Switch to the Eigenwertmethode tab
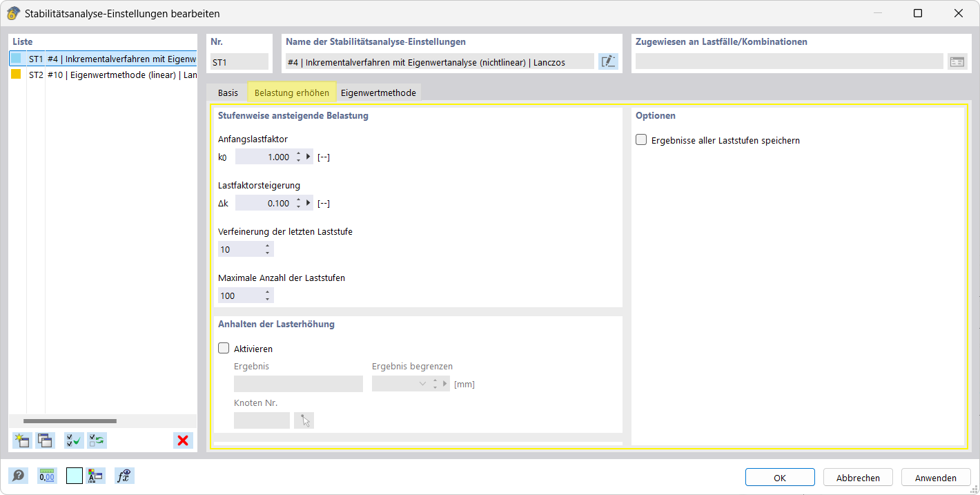This screenshot has width=980, height=495. click(378, 91)
